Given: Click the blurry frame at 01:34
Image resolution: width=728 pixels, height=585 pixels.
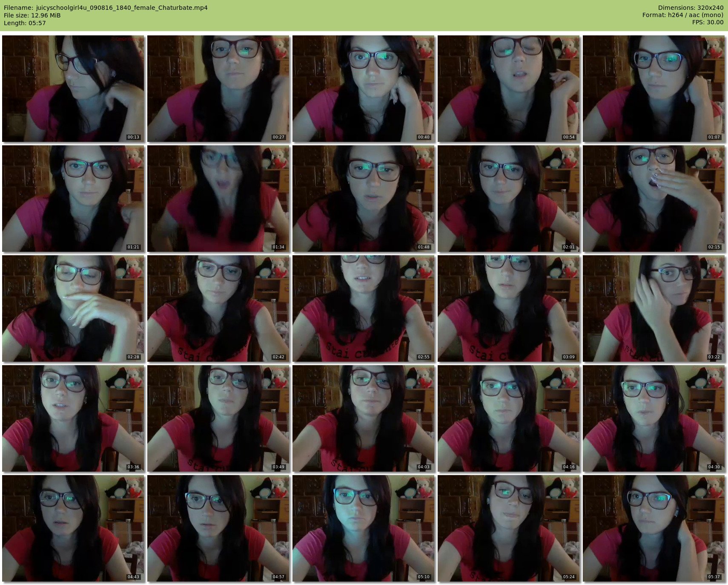Looking at the screenshot, I should click(218, 199).
